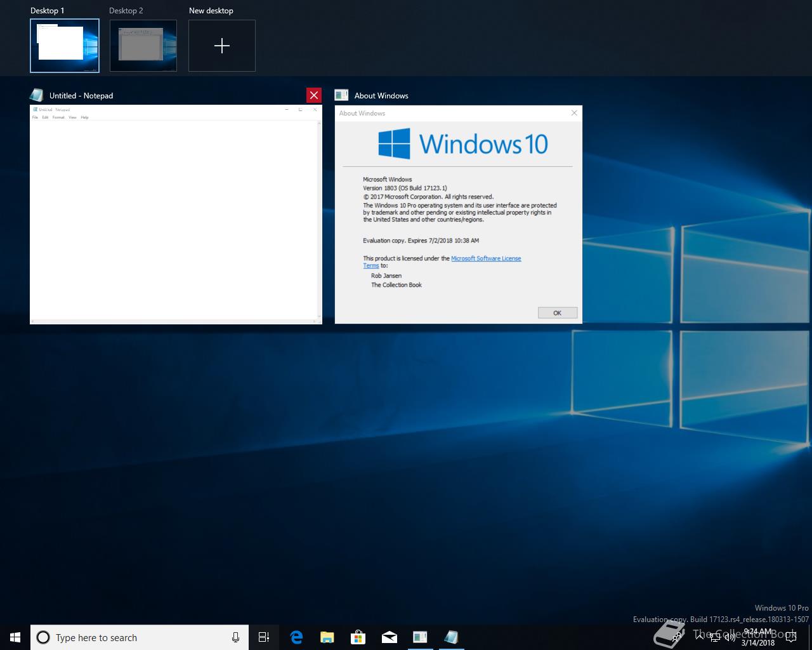The image size is (812, 650).
Task: Select the About Windows taskbar button
Action: pos(420,637)
